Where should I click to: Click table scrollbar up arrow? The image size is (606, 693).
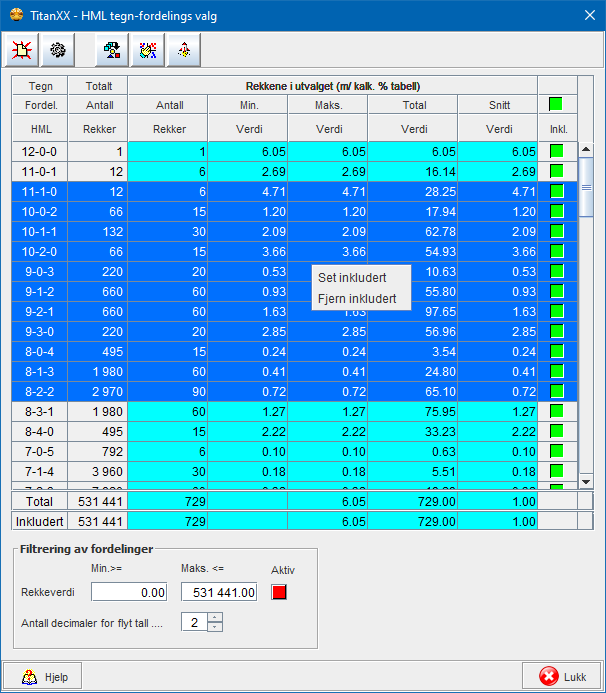pos(586,149)
